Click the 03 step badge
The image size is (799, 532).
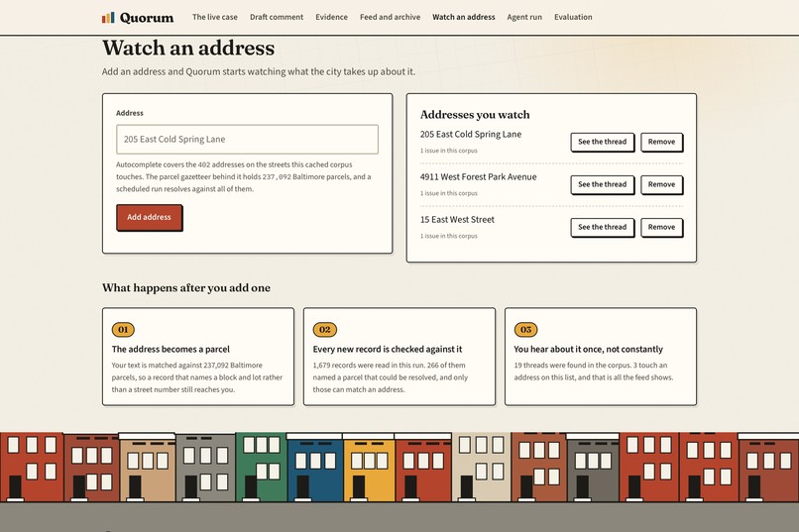pos(525,329)
